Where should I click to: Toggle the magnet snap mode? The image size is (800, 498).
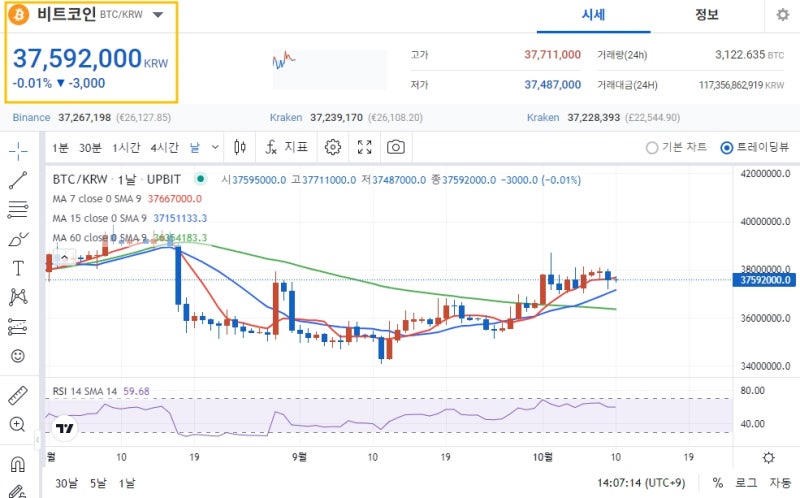18,464
